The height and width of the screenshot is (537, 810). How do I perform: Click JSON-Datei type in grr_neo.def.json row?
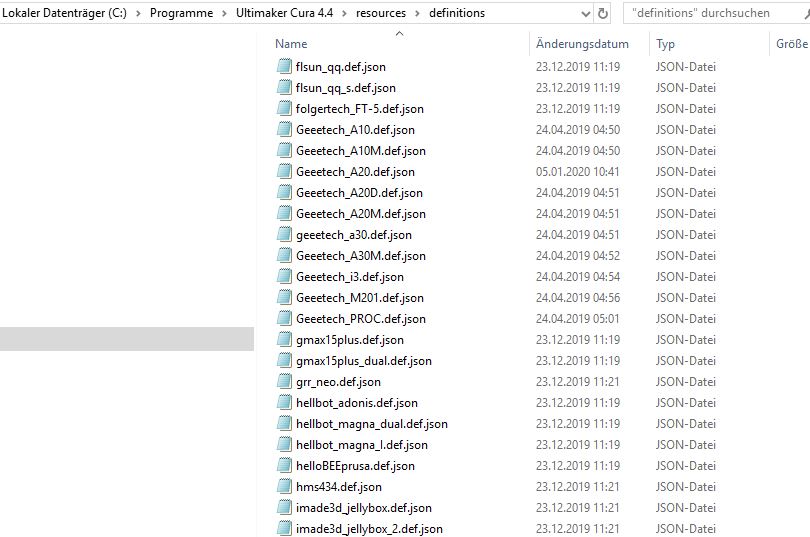685,382
